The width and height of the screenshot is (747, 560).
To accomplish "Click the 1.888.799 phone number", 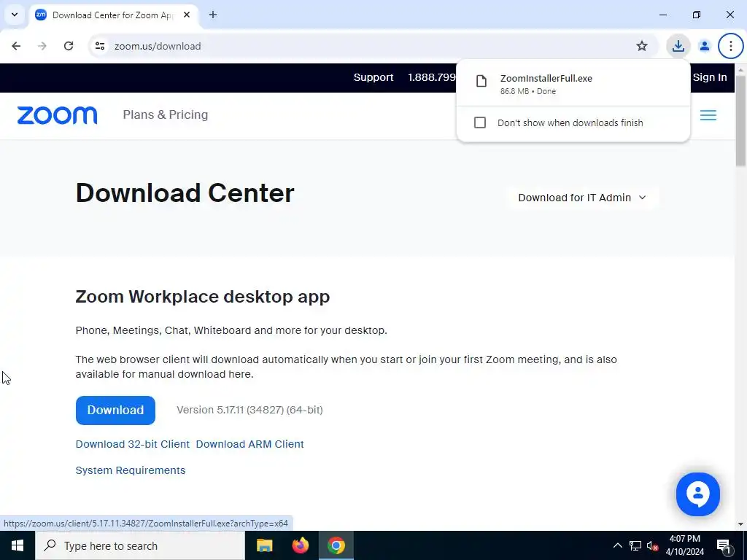I will (x=432, y=77).
